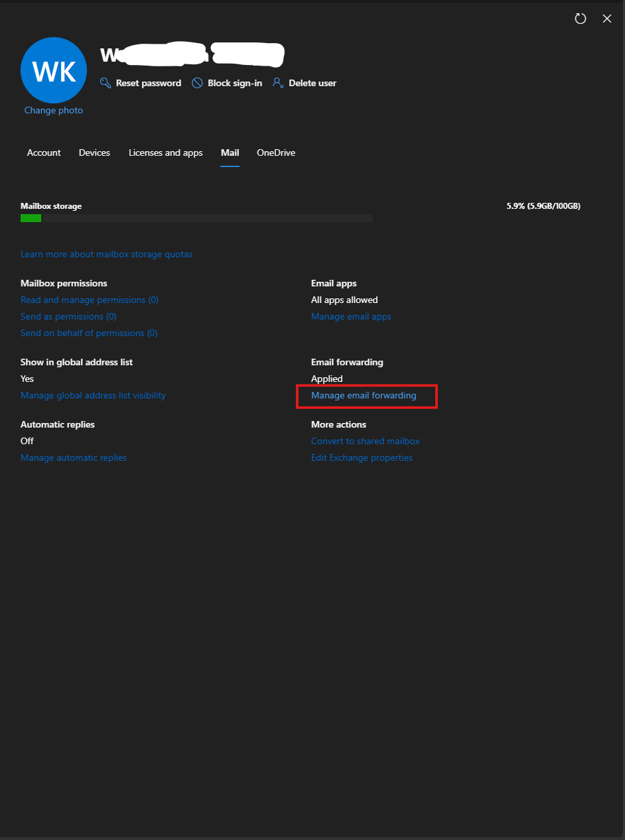
Task: Click the Block sign-in icon
Action: tap(197, 83)
